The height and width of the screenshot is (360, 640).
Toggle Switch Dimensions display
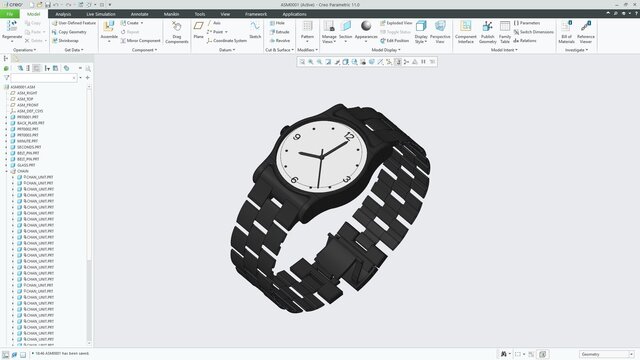pyautogui.click(x=533, y=32)
